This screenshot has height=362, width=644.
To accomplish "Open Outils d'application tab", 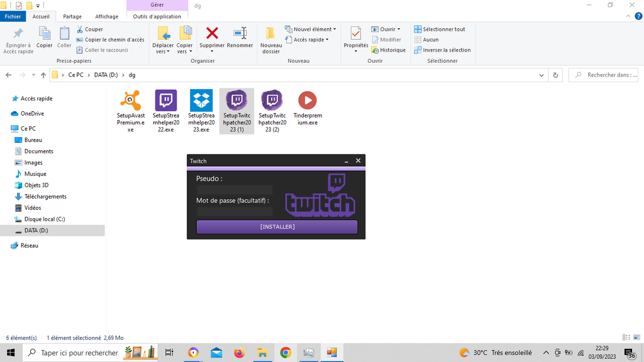I will click(x=157, y=16).
